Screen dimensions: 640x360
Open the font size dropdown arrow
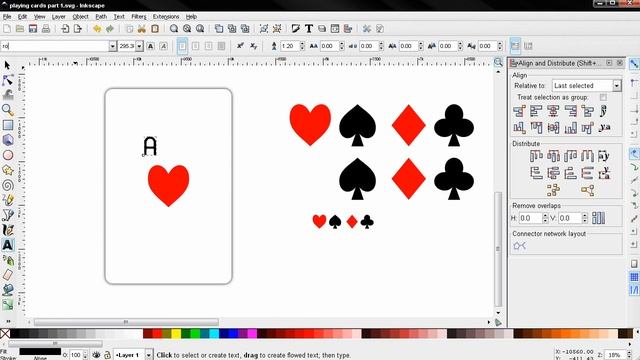(x=139, y=46)
